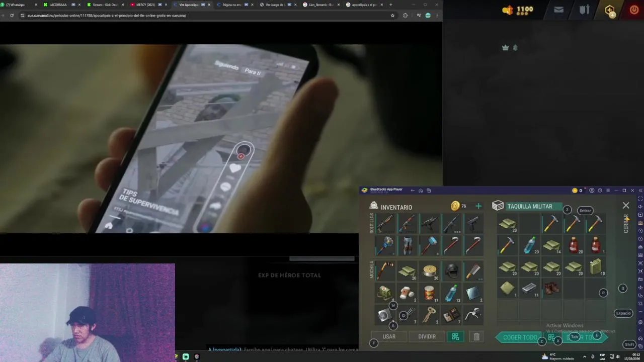The height and width of the screenshot is (362, 644).
Task: Select the boots in military locker
Action: 551,289
